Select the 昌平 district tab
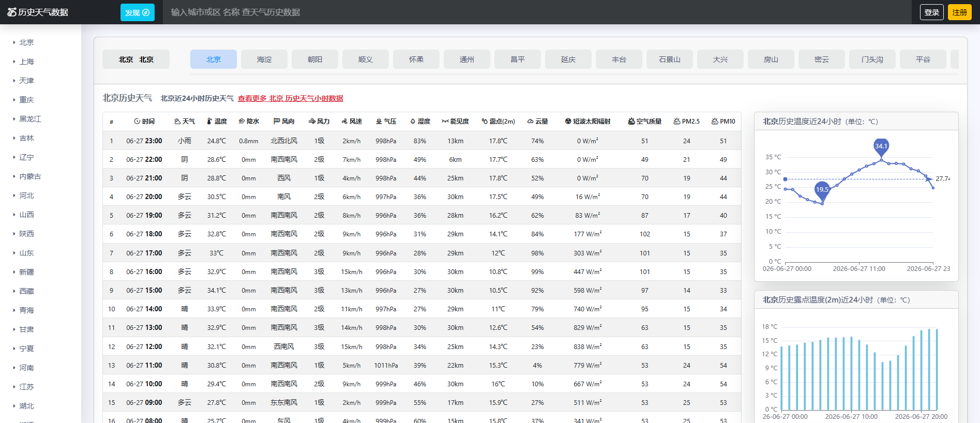 click(518, 59)
